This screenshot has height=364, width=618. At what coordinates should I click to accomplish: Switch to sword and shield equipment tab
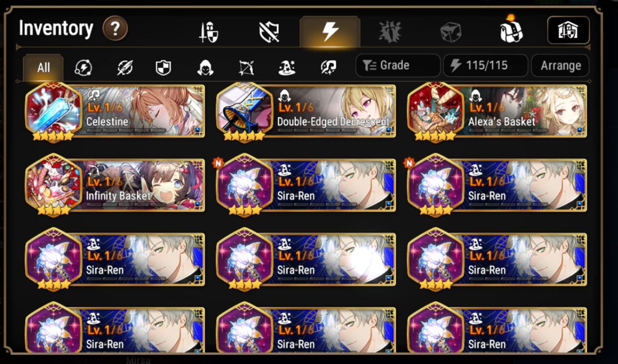click(x=209, y=32)
